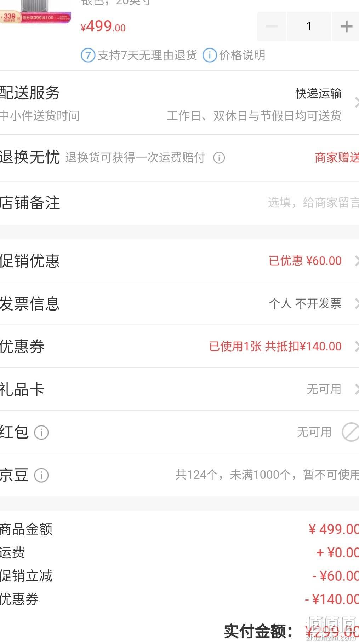Toggle the 红包 disabled circle selector
359x644 pixels.
pos(351,432)
